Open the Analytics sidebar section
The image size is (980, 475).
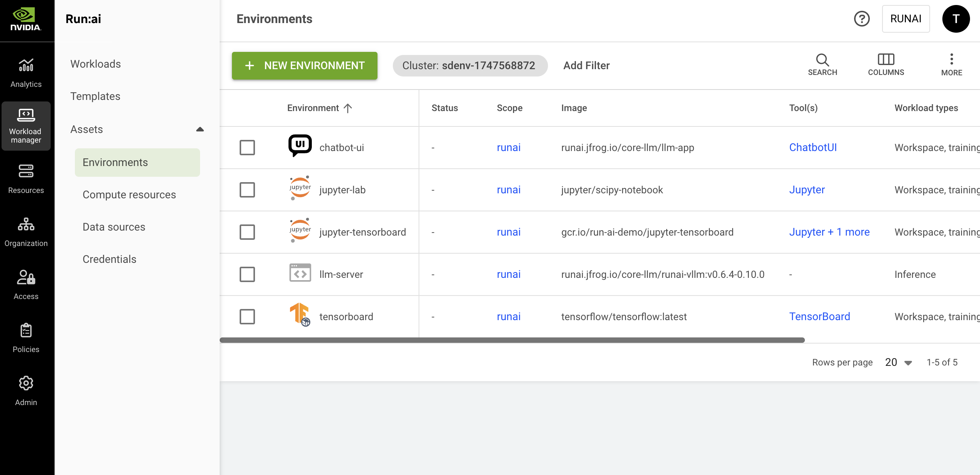26,73
